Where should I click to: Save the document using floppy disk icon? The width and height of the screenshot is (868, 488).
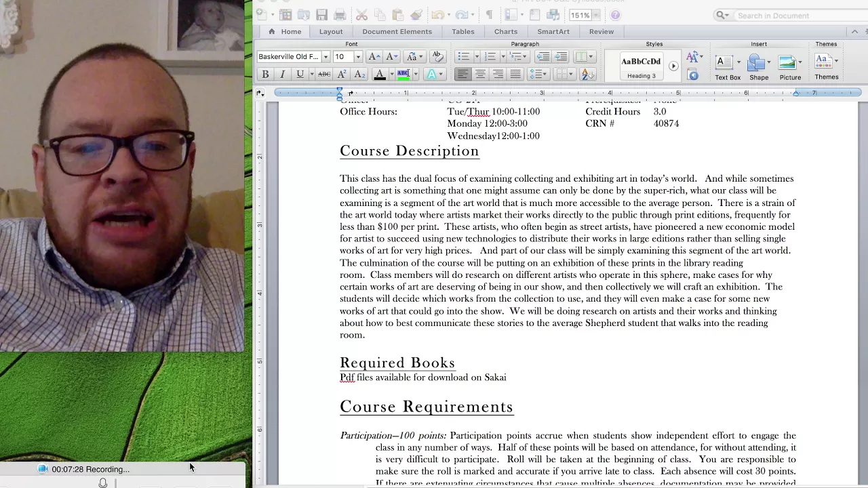coord(321,15)
